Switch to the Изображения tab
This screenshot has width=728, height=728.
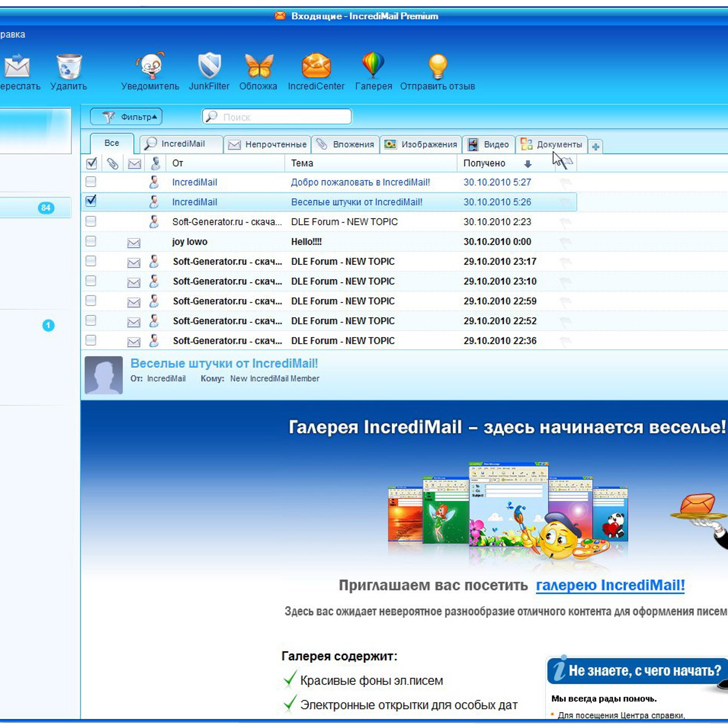[x=421, y=144]
